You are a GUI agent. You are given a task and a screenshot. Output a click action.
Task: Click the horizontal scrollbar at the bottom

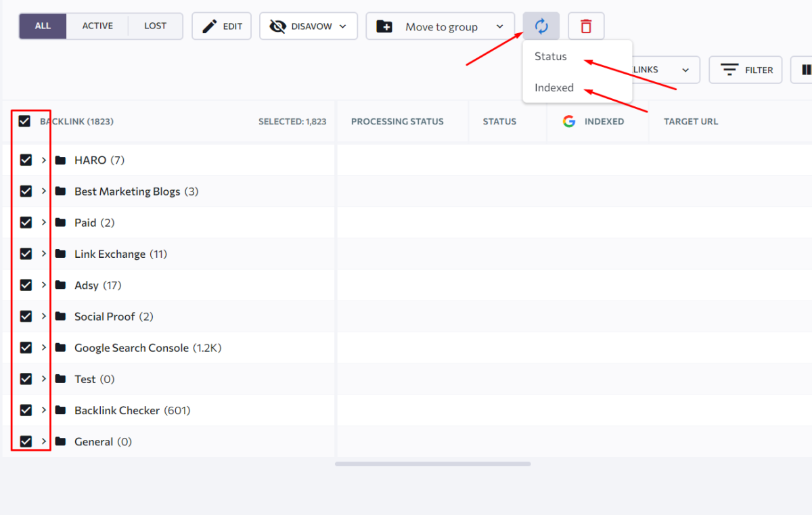pyautogui.click(x=433, y=464)
